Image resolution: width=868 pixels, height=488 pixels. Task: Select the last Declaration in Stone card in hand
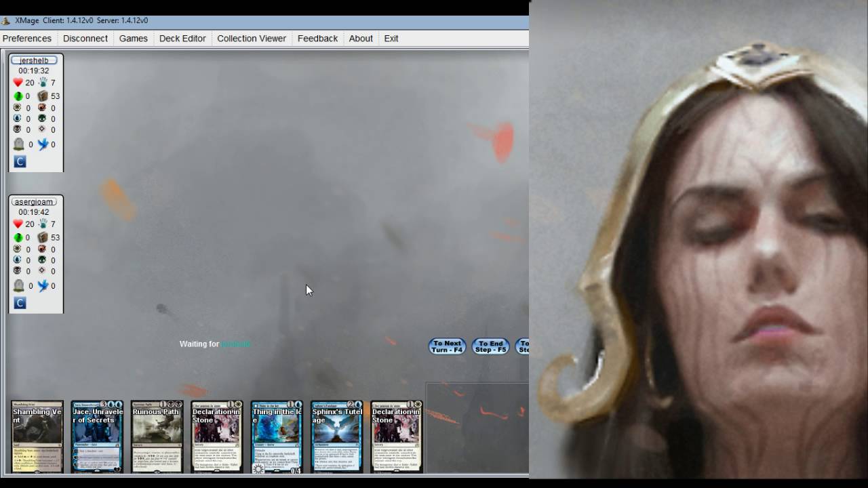coord(397,436)
